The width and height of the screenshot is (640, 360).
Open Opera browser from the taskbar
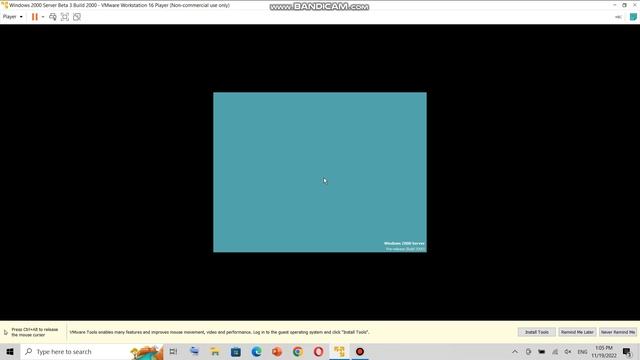click(318, 351)
